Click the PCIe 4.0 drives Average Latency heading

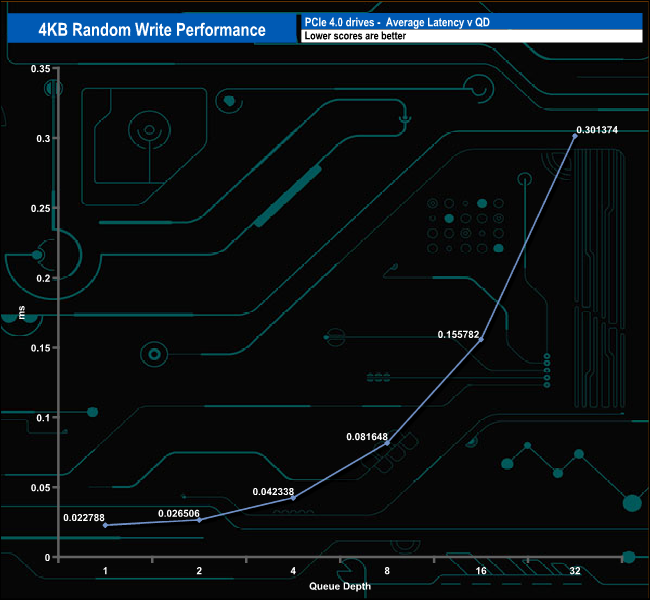(397, 22)
